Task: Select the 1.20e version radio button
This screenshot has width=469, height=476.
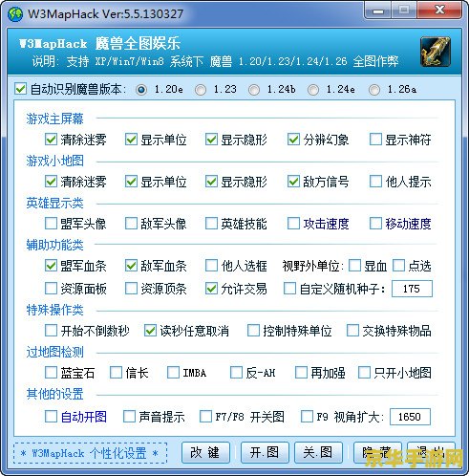Action: coord(141,90)
